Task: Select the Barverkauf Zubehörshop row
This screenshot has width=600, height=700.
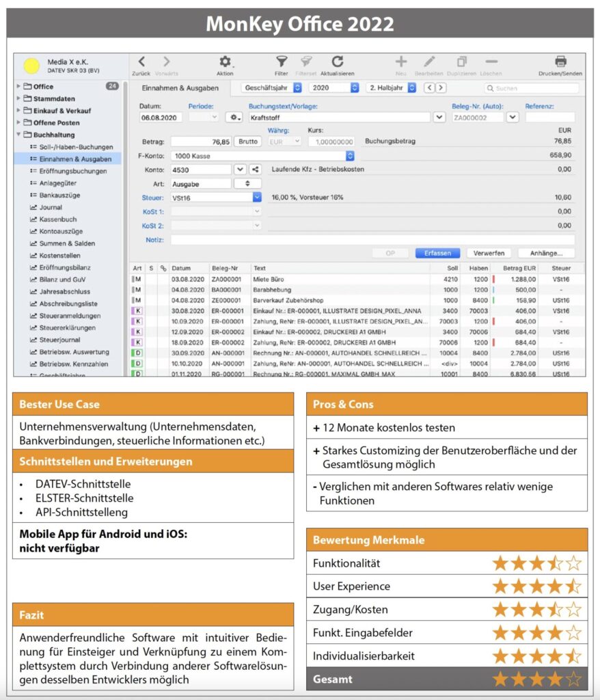Action: point(357,301)
